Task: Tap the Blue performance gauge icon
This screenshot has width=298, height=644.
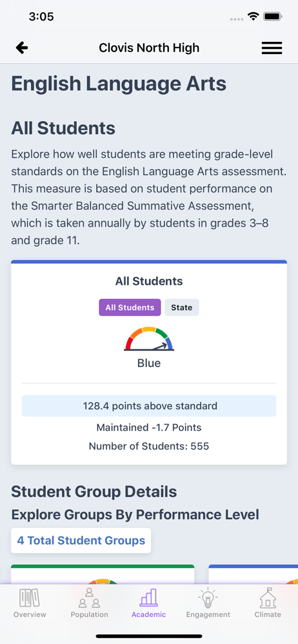Action: point(149,339)
